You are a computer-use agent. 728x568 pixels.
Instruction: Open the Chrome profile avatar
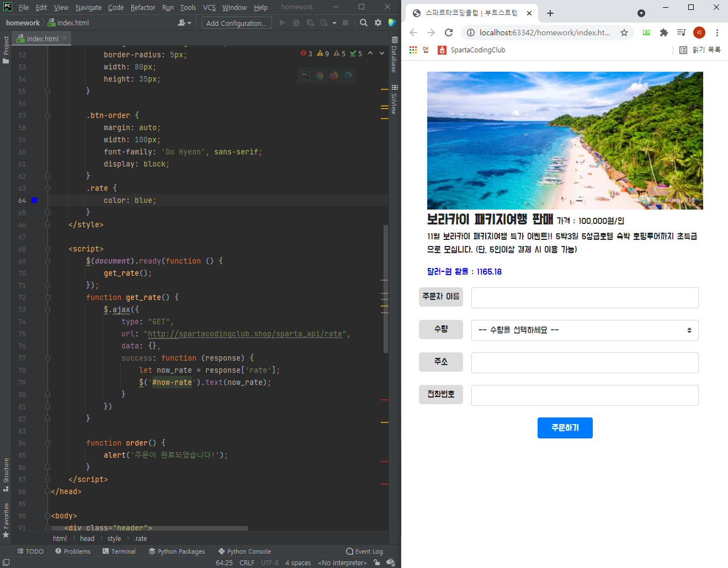pos(699,33)
